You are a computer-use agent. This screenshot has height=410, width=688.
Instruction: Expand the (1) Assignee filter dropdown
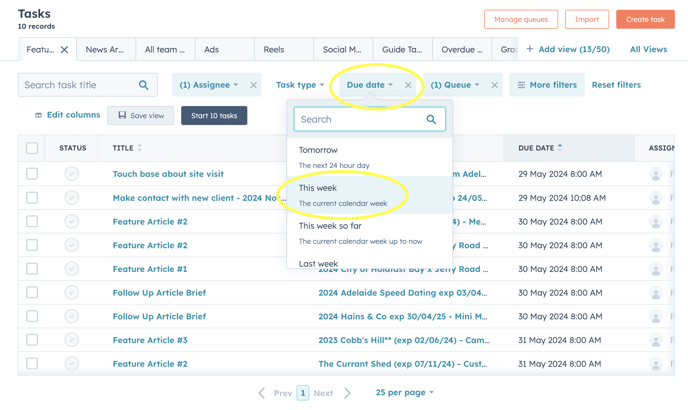point(208,85)
